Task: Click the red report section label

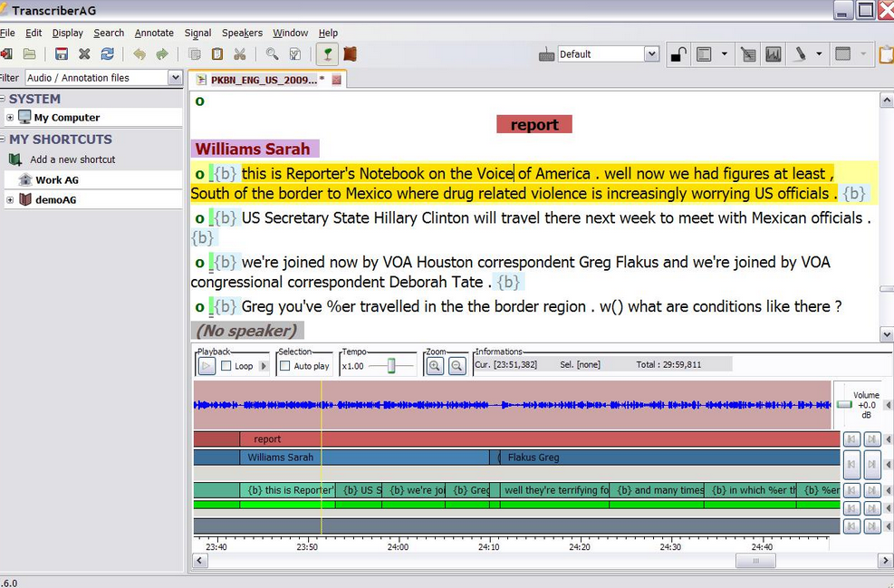Action: 534,124
